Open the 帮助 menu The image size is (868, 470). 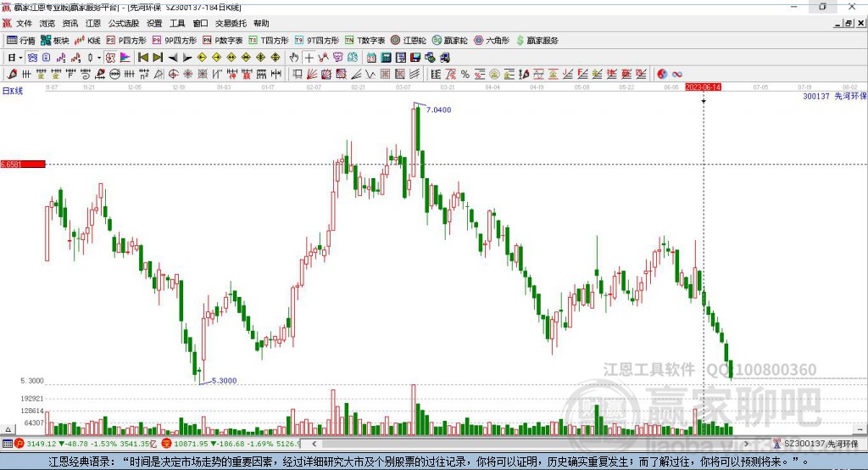coord(261,23)
